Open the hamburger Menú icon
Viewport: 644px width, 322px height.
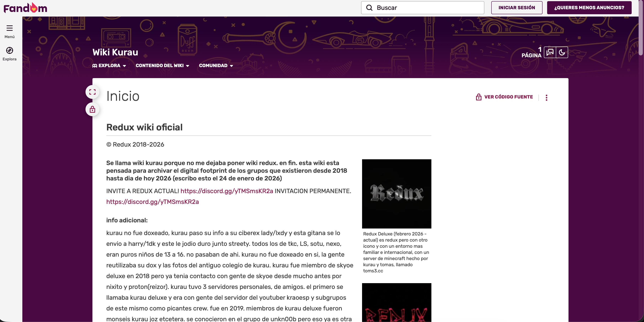(x=9, y=28)
